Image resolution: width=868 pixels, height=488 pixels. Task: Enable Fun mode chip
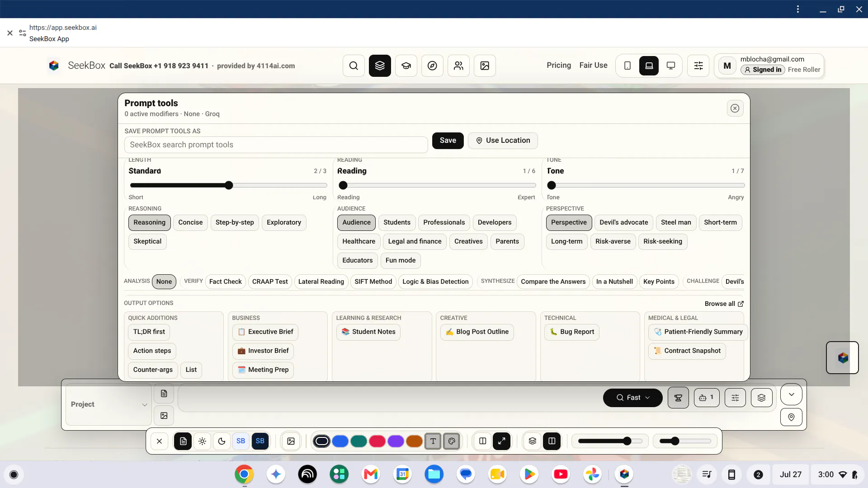(x=401, y=260)
